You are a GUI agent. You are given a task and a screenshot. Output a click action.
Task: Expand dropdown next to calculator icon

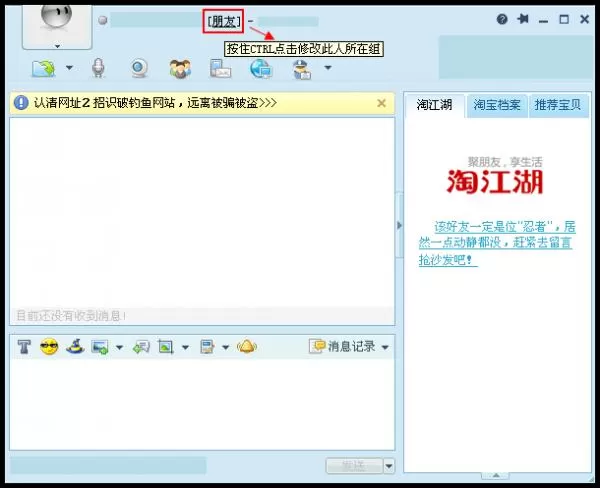(x=225, y=348)
